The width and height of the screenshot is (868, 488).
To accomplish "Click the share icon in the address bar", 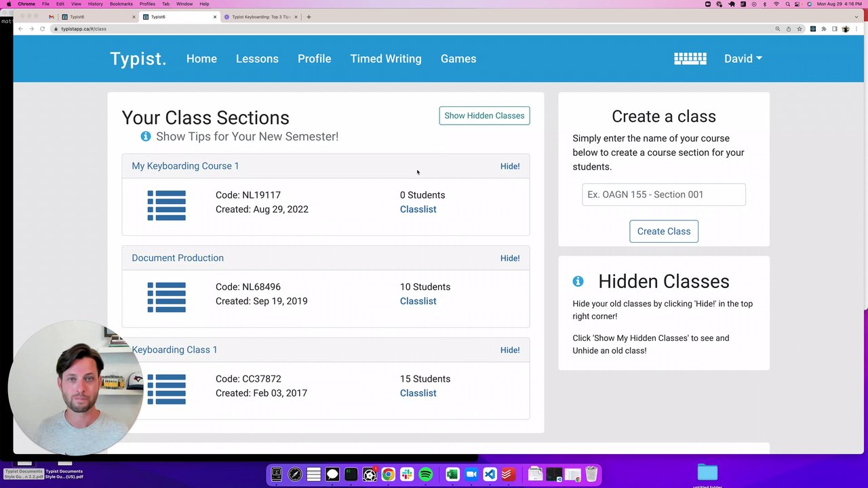I will (789, 28).
